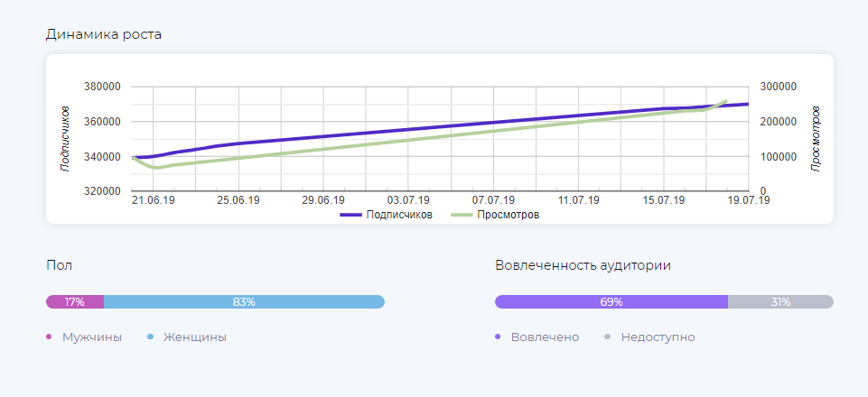
Task: Click the 31% unavailable segment of the bar
Action: (780, 302)
